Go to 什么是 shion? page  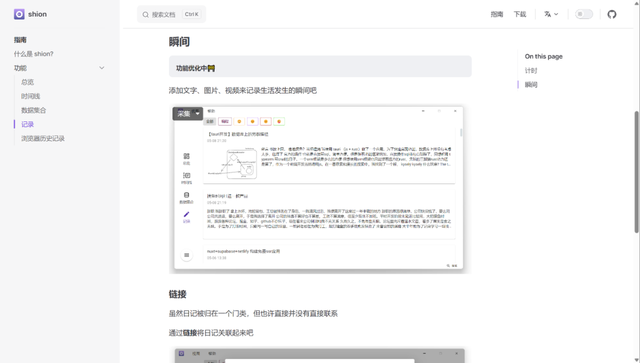[x=33, y=54]
